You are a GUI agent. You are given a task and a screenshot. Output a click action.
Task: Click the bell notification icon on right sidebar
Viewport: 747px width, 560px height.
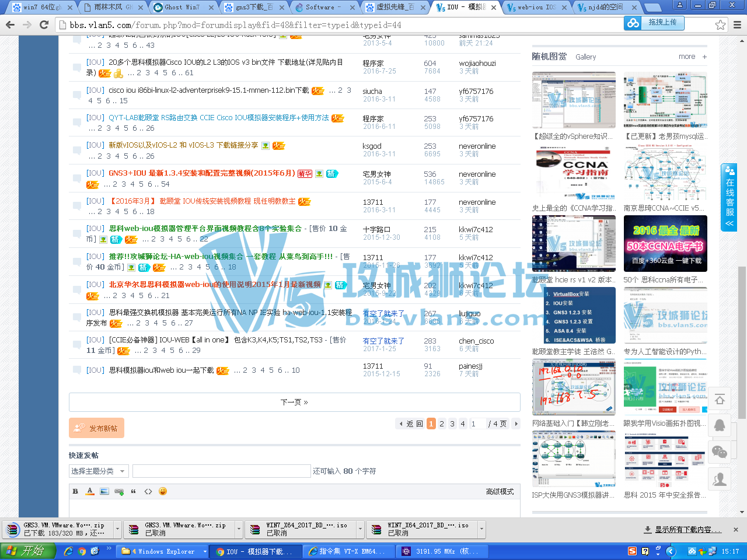[720, 425]
